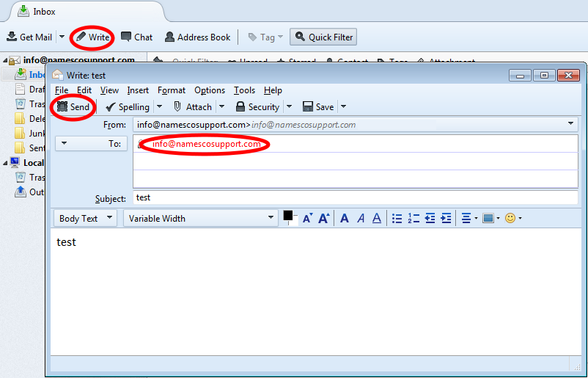Click the smaller font size icon
588x378 pixels.
coord(307,218)
